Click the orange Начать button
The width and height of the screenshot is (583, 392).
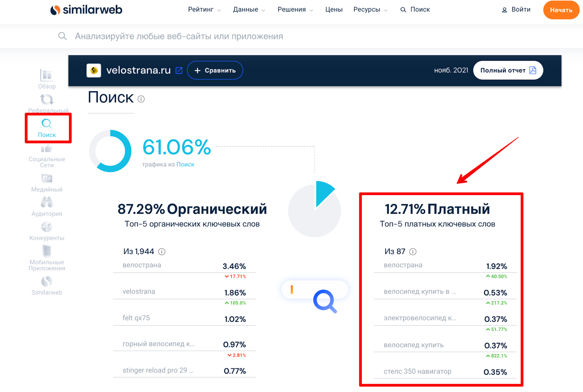tap(561, 10)
